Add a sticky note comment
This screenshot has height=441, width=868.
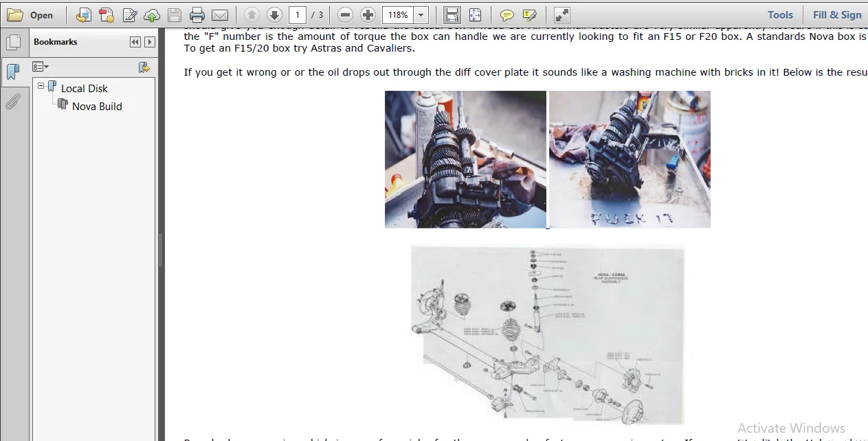507,14
